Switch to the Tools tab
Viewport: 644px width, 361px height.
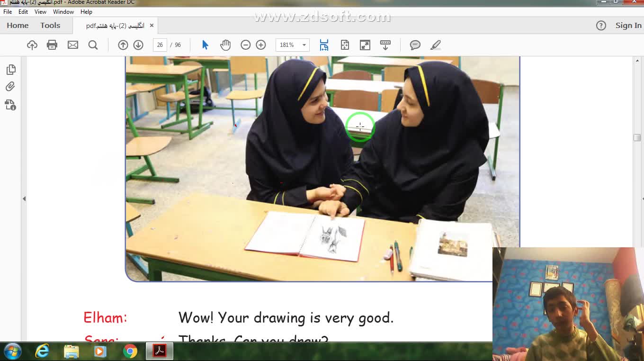(x=50, y=26)
